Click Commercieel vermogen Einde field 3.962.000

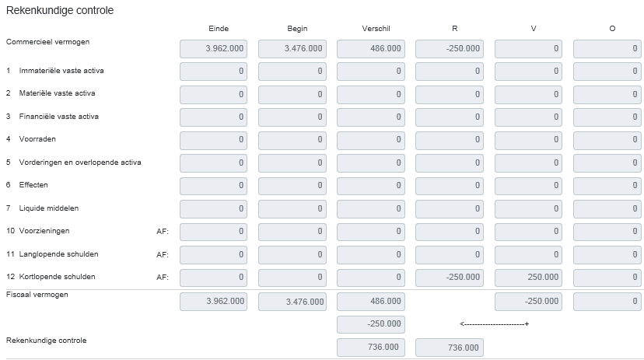(214, 49)
